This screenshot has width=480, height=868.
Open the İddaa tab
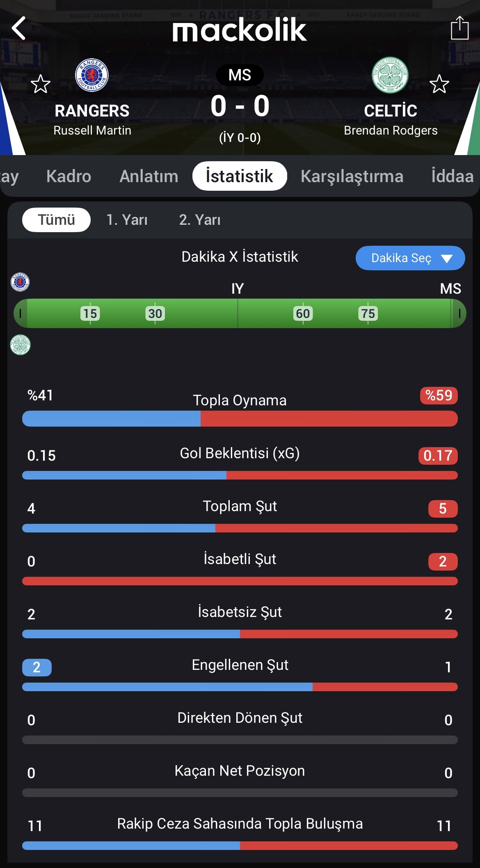point(453,176)
